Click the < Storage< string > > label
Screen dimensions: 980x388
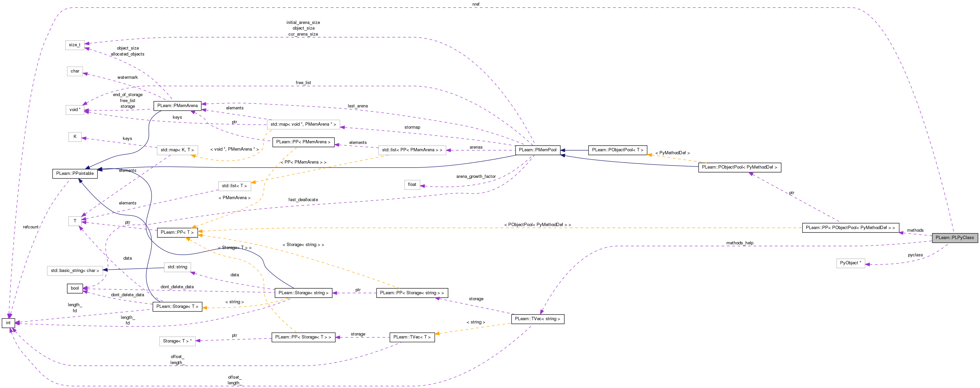pyautogui.click(x=303, y=245)
